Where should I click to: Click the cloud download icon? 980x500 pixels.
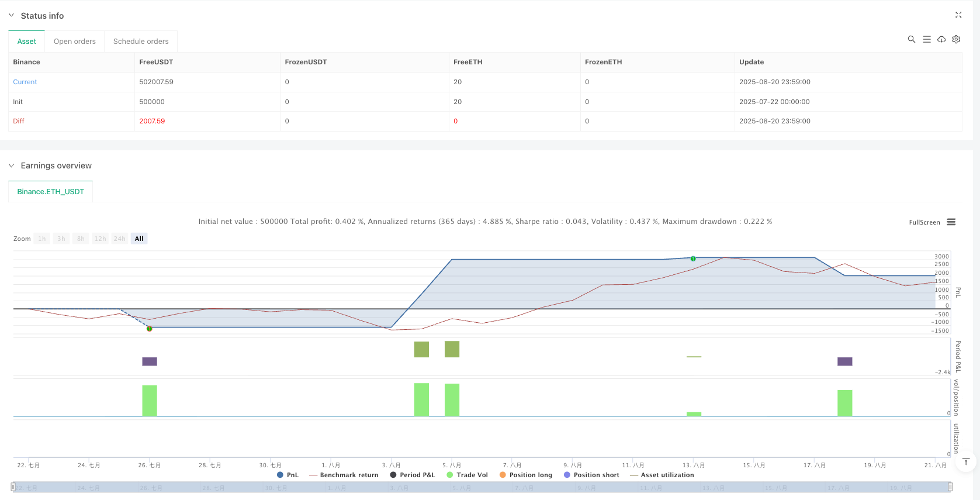941,39
